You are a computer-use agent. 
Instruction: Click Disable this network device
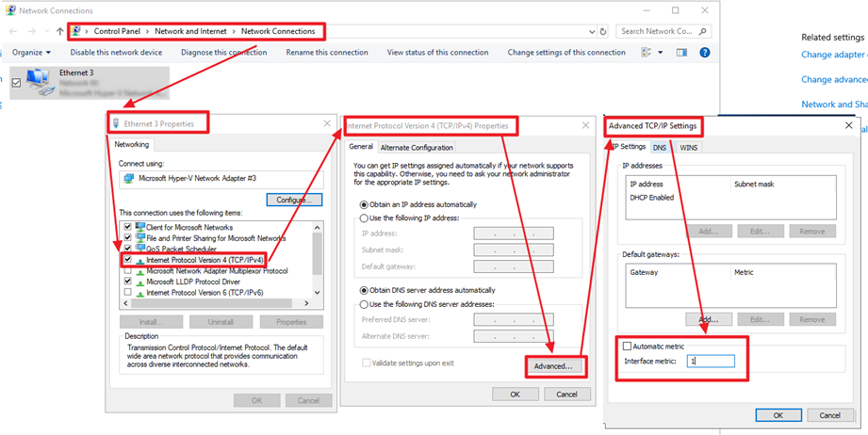click(x=116, y=53)
